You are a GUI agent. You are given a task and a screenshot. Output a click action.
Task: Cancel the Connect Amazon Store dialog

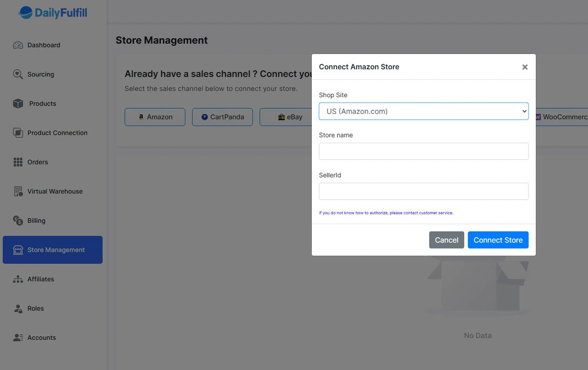pyautogui.click(x=446, y=240)
